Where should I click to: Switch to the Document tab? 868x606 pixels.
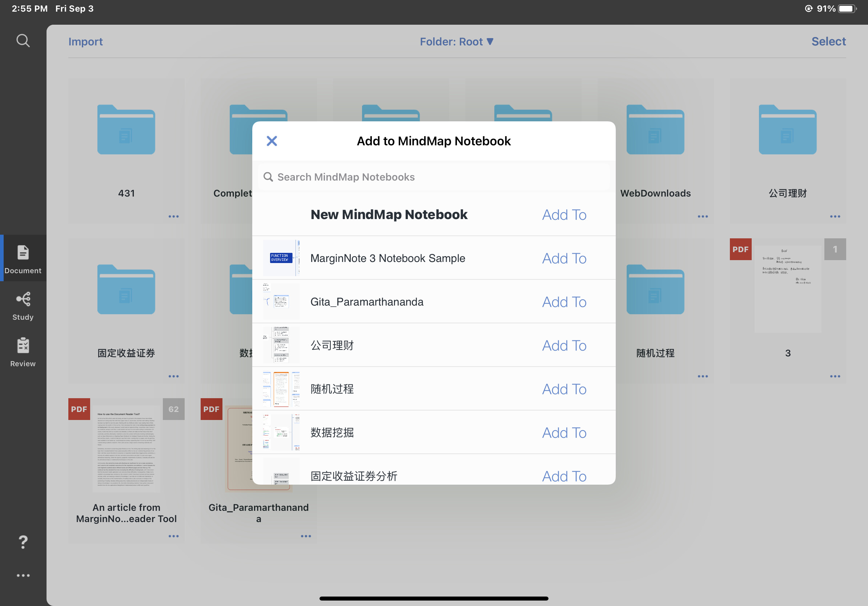point(23,259)
